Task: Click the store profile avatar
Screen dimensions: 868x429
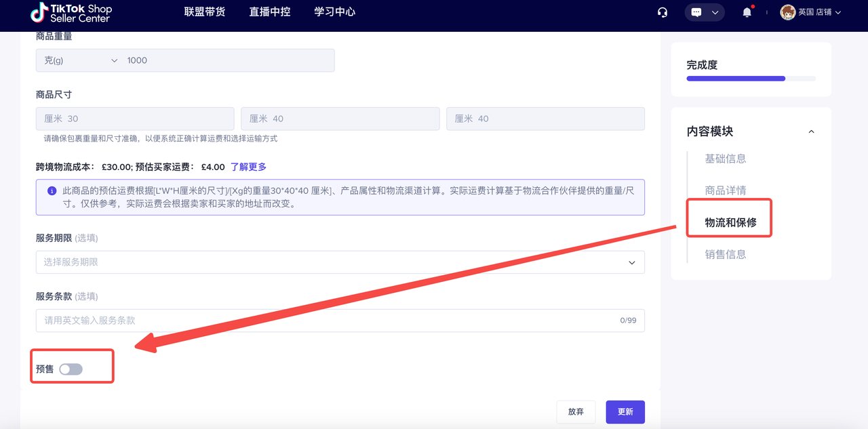Action: (x=787, y=12)
